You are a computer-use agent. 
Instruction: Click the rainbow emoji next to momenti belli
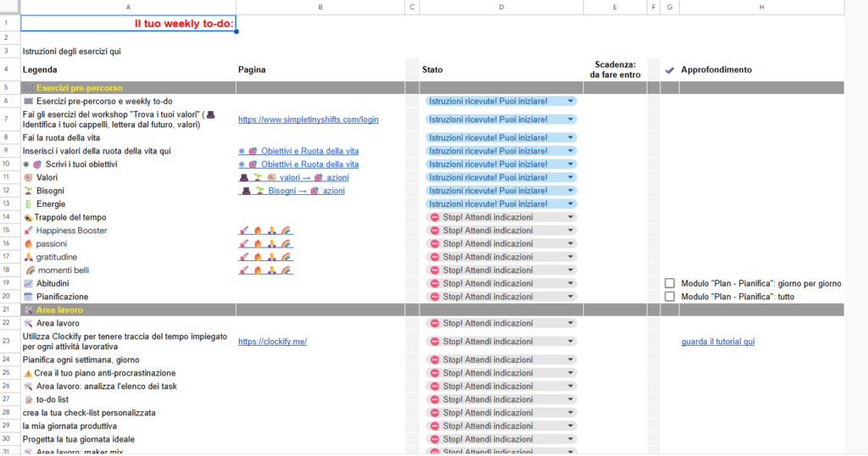tap(29, 270)
